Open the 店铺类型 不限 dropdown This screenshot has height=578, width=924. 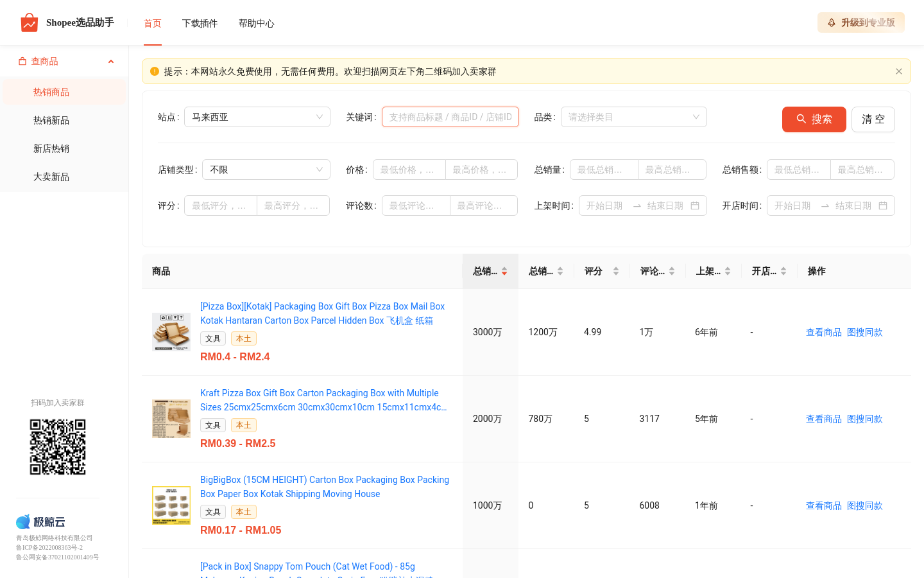(x=266, y=170)
